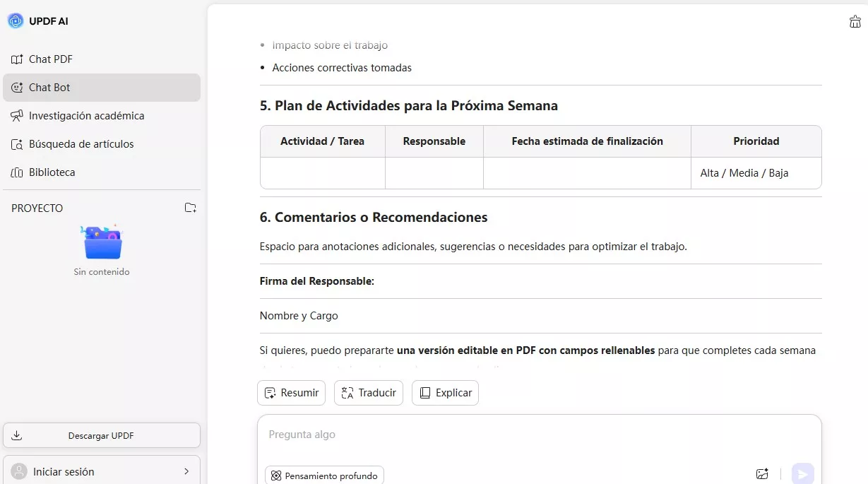Toggle Pensamiento profundo mode
Image resolution: width=868 pixels, height=484 pixels.
(324, 476)
